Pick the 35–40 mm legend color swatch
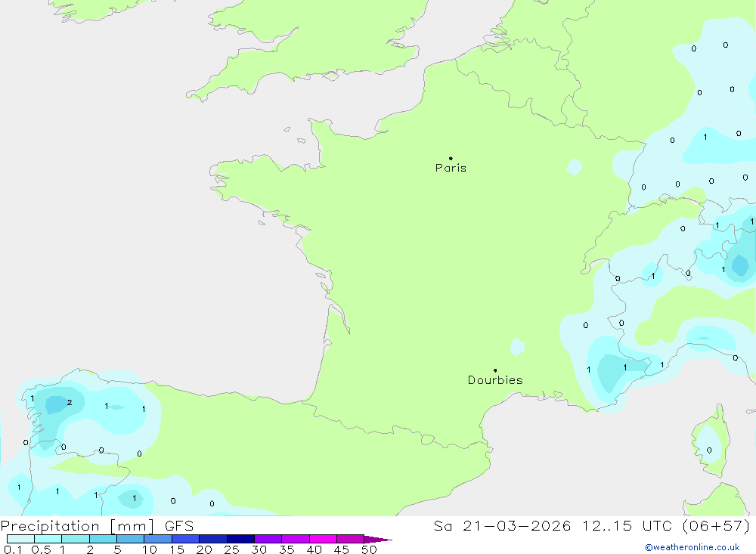Image resolution: width=756 pixels, height=554 pixels. 296,539
